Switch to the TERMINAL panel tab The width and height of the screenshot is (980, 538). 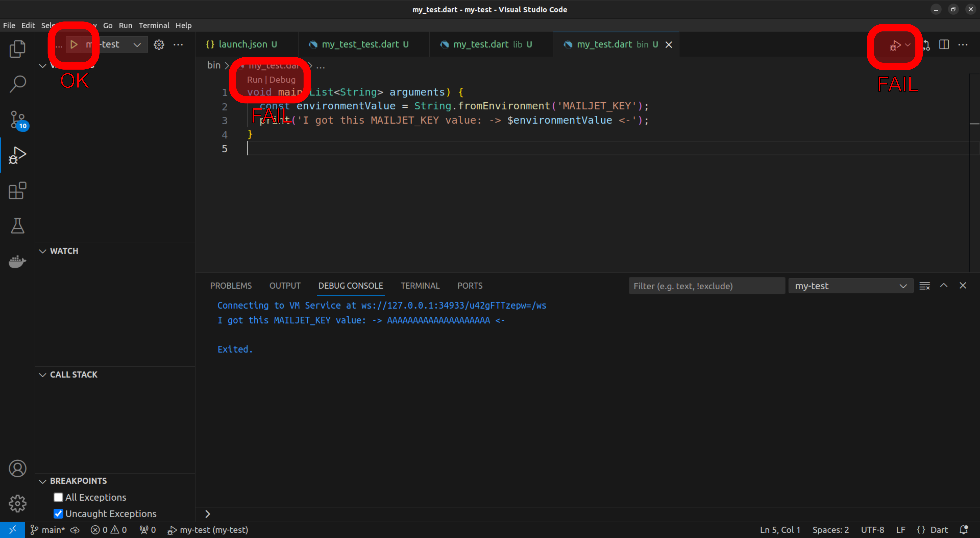pos(420,286)
